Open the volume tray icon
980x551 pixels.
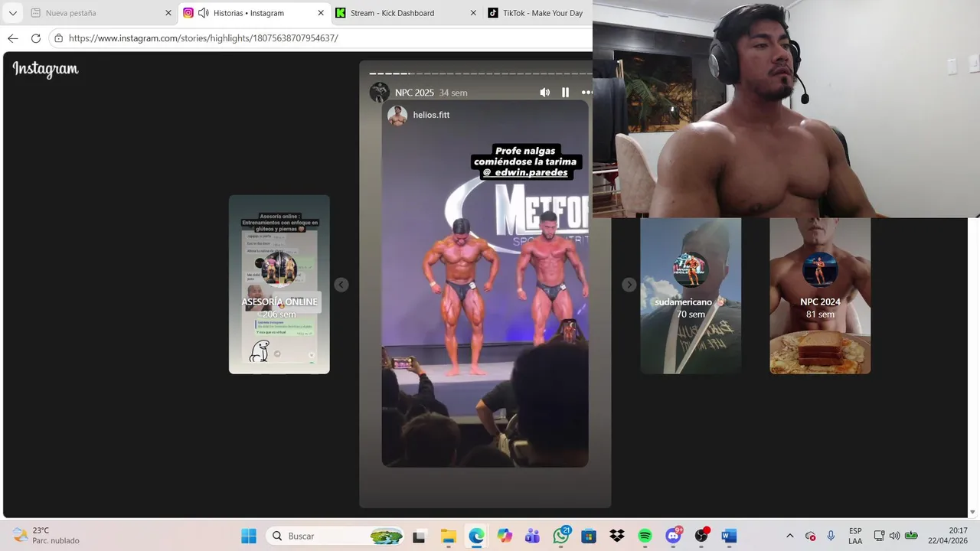coord(894,536)
